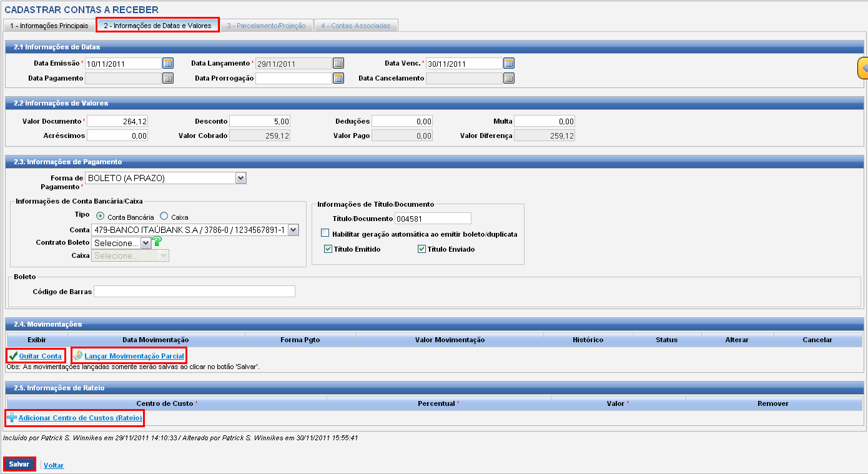
Task: Open calendar icon for Data Emissão
Action: click(168, 63)
